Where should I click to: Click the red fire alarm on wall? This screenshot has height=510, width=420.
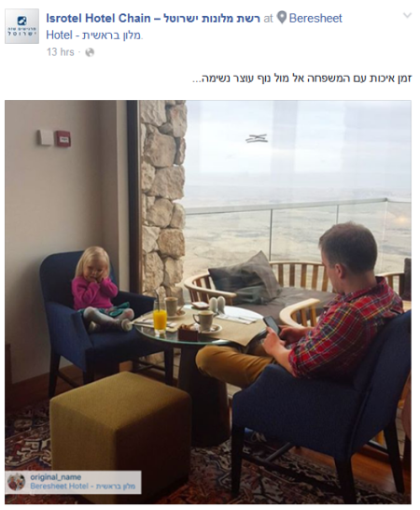click(63, 138)
